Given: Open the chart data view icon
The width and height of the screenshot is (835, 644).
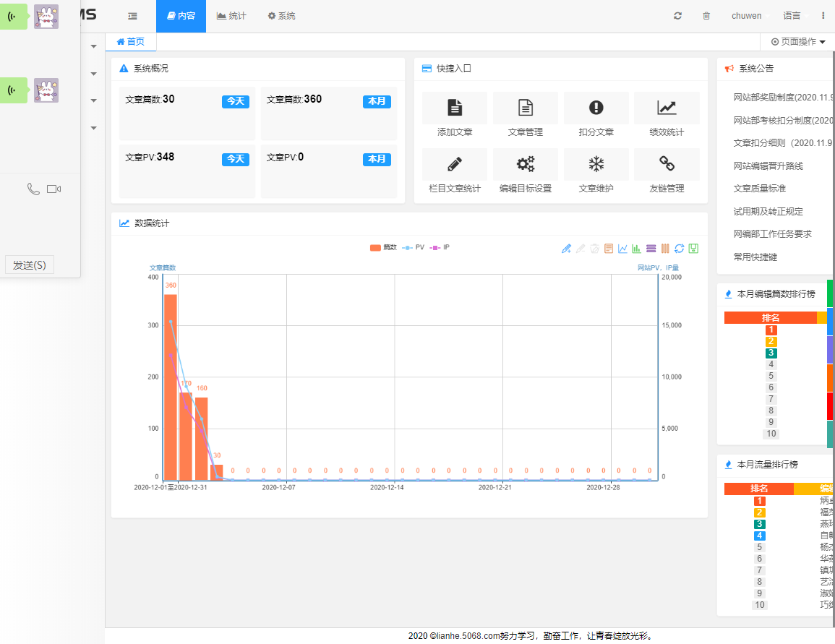Looking at the screenshot, I should 607,248.
